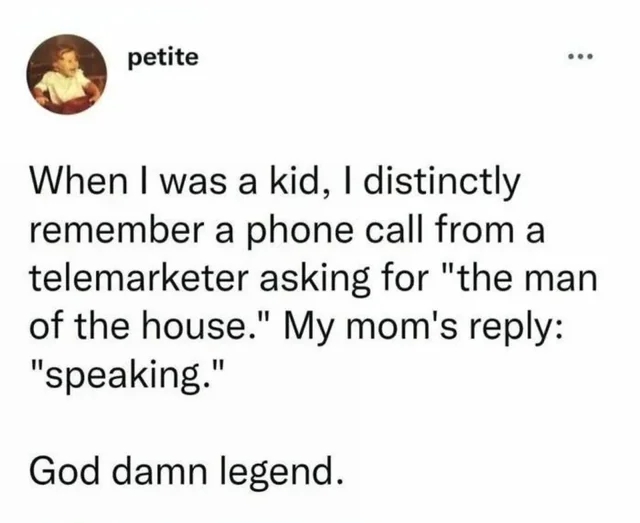Click the words "My mom's reply:"

426,330
